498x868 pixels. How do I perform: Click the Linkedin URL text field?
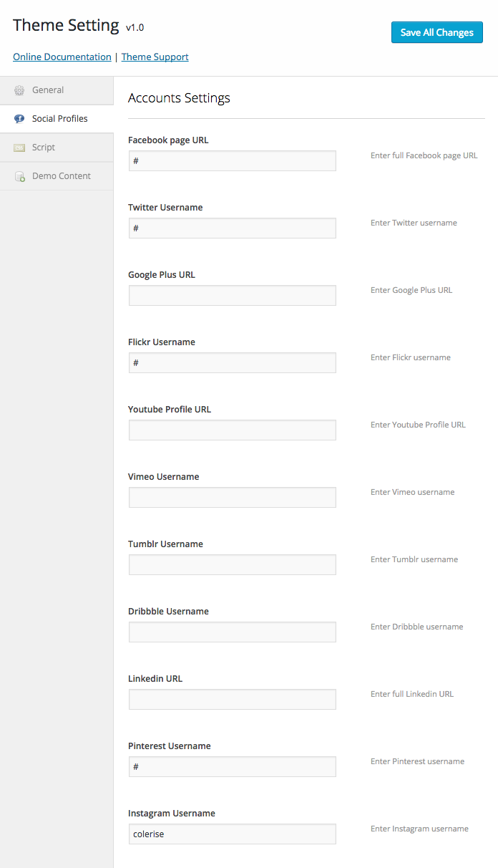pos(232,700)
